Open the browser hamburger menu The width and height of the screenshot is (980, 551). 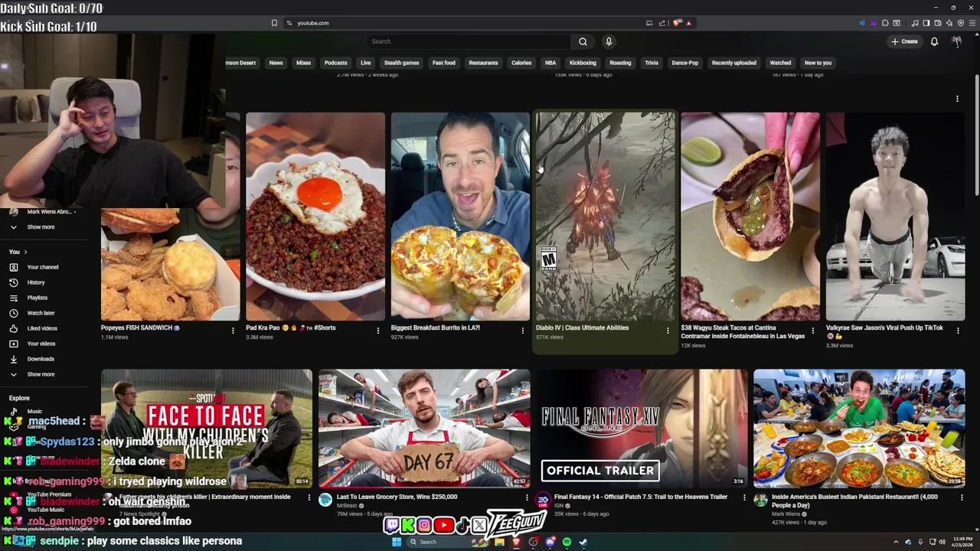[971, 23]
